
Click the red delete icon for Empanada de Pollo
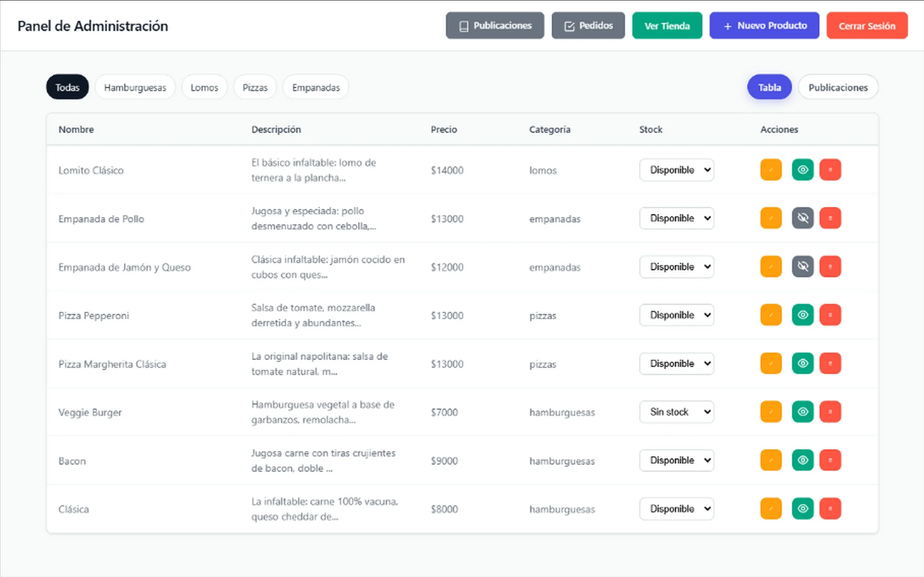pyautogui.click(x=830, y=218)
